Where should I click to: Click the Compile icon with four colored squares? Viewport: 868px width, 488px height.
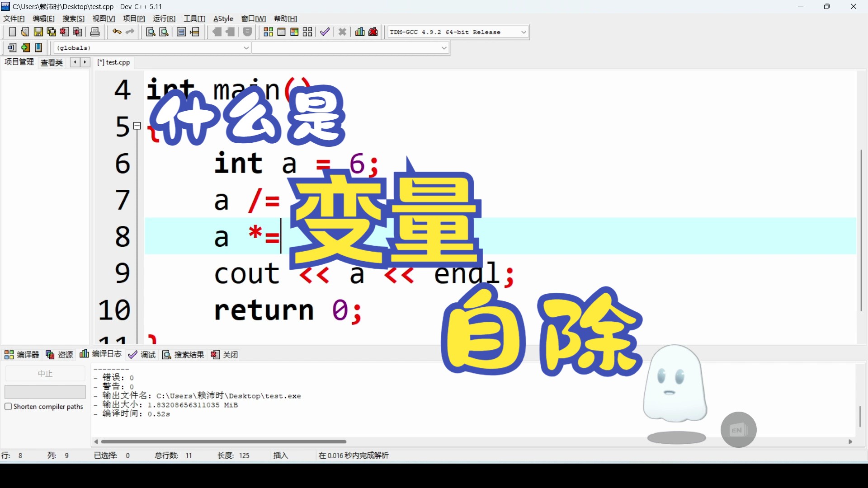[x=268, y=32]
